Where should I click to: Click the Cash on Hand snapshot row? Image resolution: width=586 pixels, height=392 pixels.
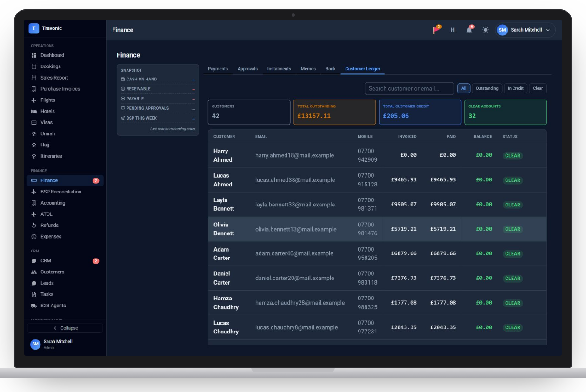point(158,79)
